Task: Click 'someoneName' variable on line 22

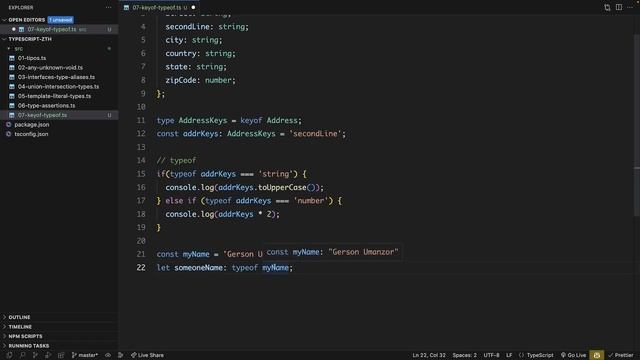Action: pyautogui.click(x=198, y=268)
